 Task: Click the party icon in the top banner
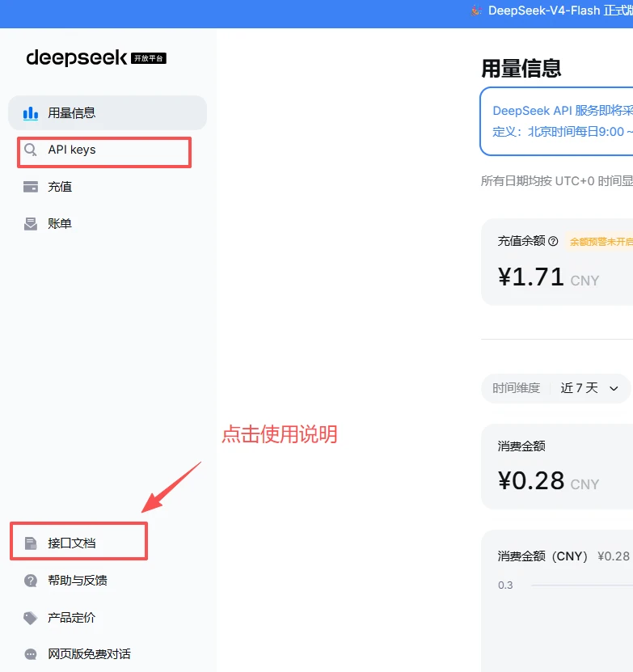click(x=476, y=11)
